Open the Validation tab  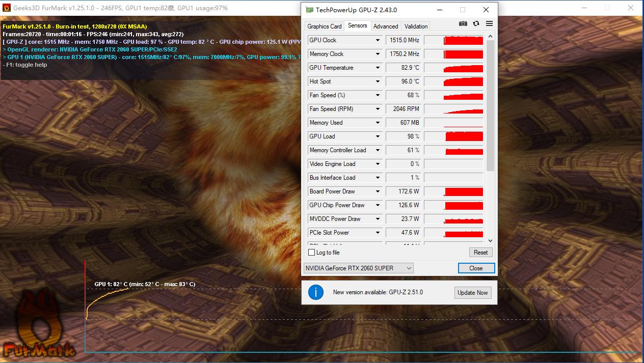[x=415, y=25]
